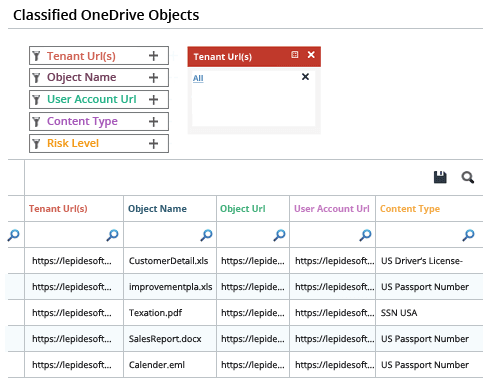Sort by Object Url column header
Screen dimensions: 500x390
tap(243, 209)
